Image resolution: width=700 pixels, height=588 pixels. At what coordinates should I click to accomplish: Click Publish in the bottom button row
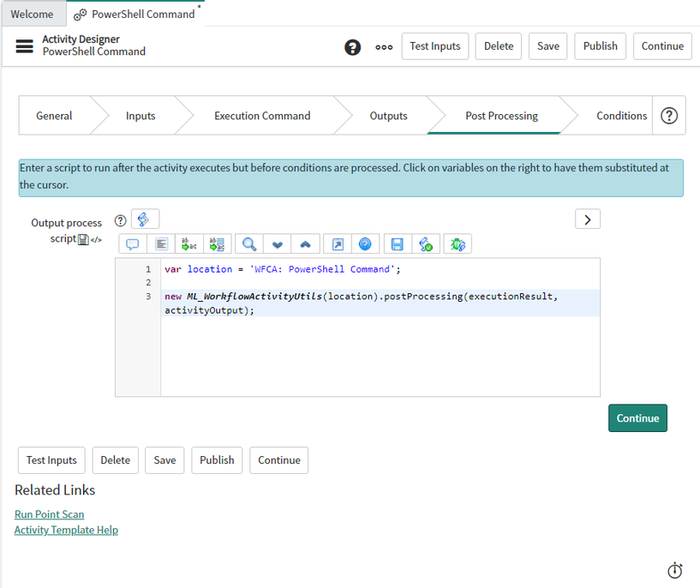[x=217, y=460]
